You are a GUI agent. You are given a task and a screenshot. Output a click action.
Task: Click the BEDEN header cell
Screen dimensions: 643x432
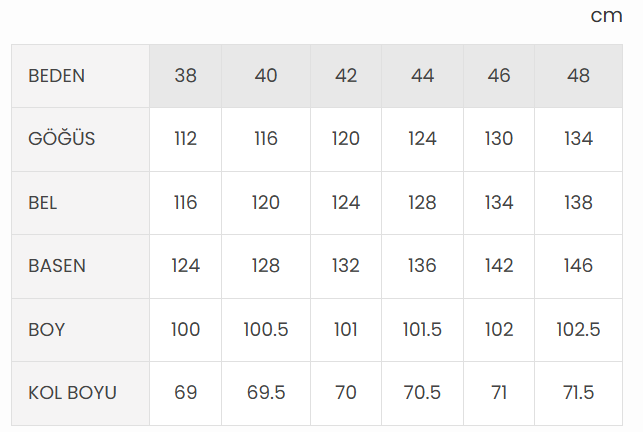(x=57, y=76)
